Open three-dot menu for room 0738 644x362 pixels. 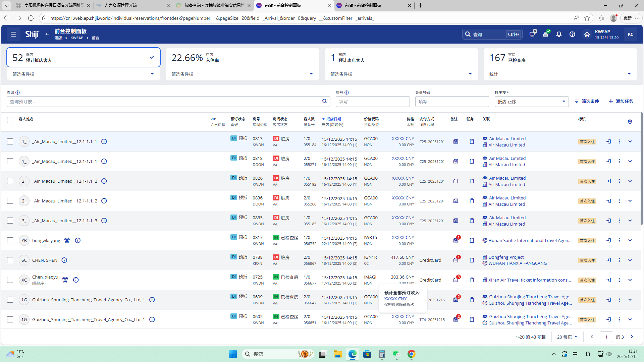pos(619,260)
